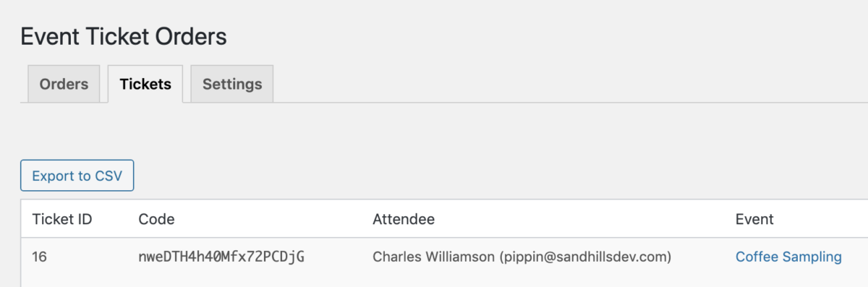Select ticket ID 16 cell
The image size is (868, 287).
tap(40, 257)
